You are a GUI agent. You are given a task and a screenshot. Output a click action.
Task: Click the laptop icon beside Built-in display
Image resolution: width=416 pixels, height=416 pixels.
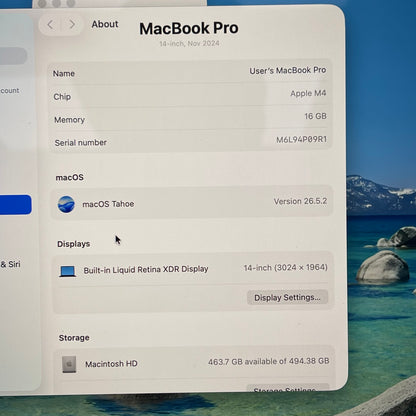(68, 271)
